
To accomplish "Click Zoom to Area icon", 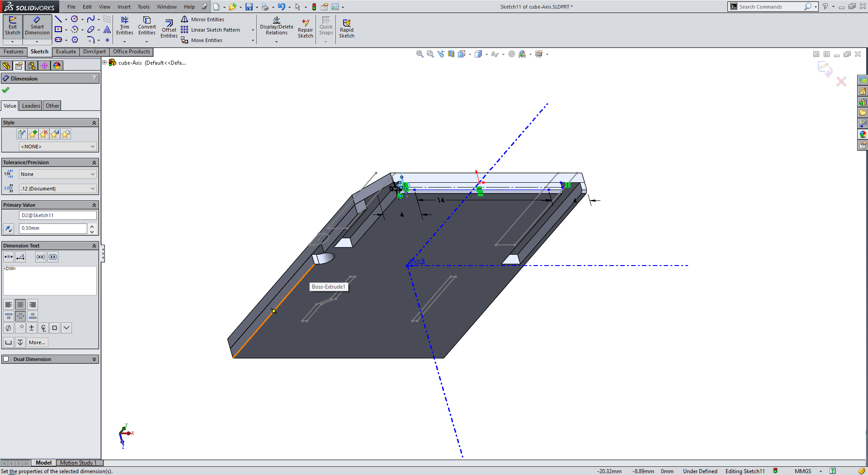I will [x=430, y=54].
